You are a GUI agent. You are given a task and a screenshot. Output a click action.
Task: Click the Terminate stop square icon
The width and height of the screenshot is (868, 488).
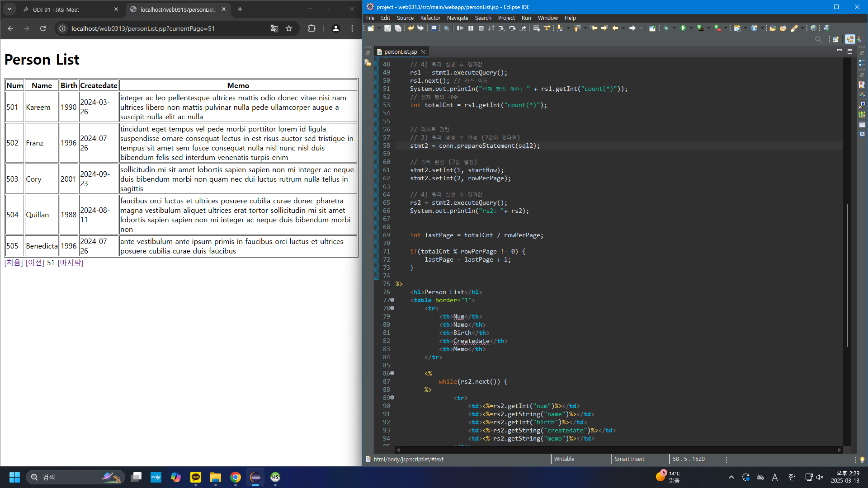click(x=481, y=28)
